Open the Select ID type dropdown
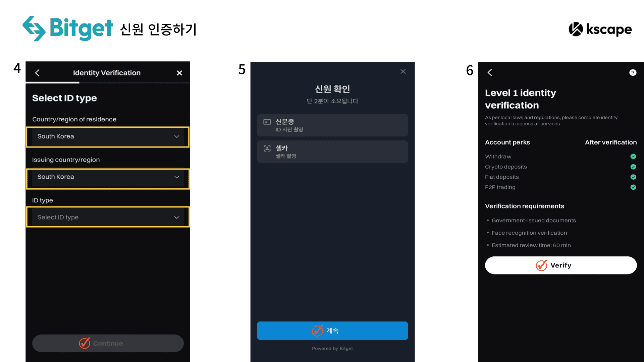The width and height of the screenshot is (644, 362). 108,217
